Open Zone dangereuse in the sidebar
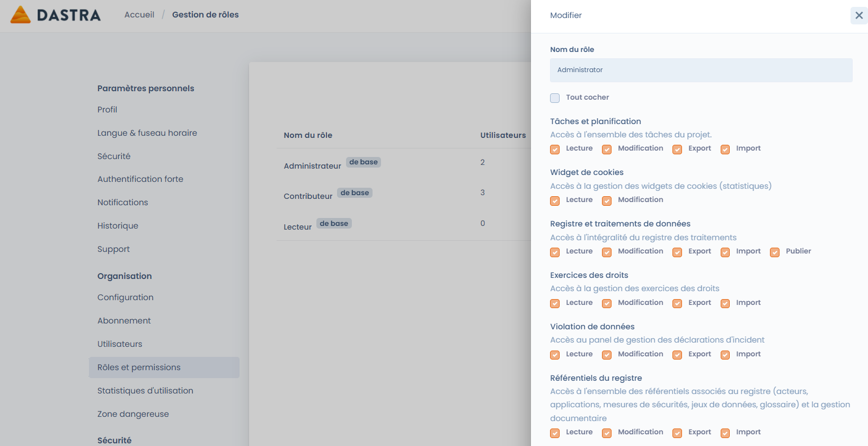This screenshot has height=446, width=868. (133, 414)
